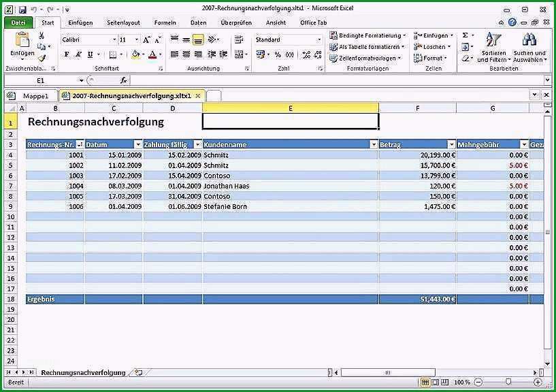Viewport: 556px width, 392px height.
Task: Open the font size 11 dropdown
Action: 137,39
